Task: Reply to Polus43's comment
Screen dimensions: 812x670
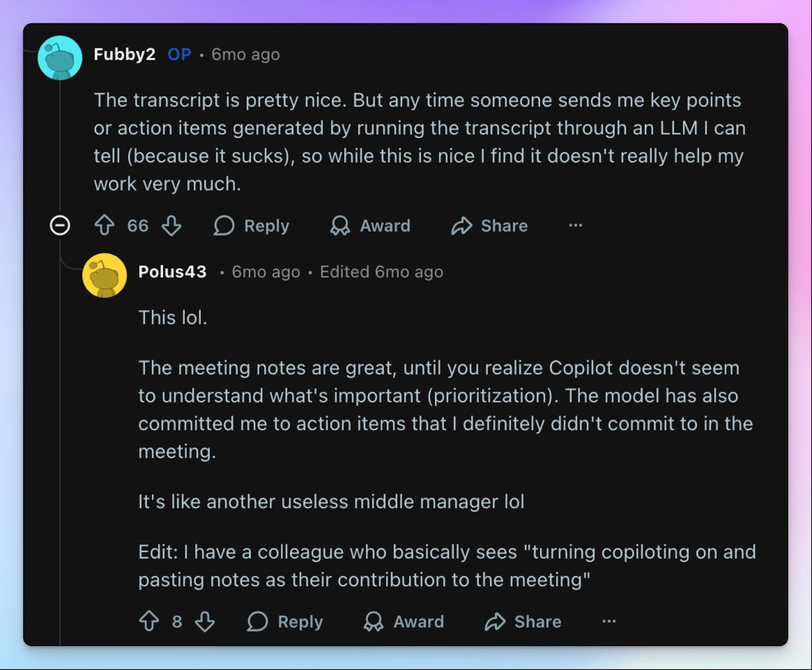Action: [x=285, y=621]
